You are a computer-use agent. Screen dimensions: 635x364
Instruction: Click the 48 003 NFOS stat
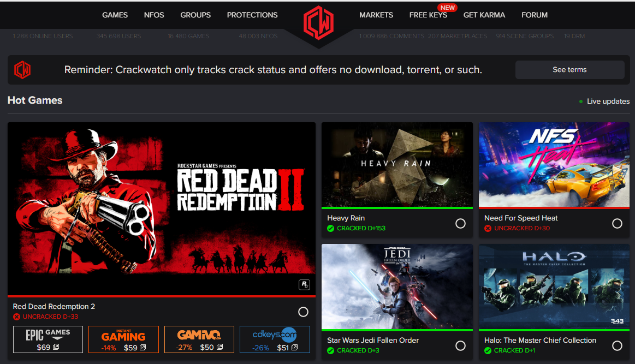click(258, 36)
